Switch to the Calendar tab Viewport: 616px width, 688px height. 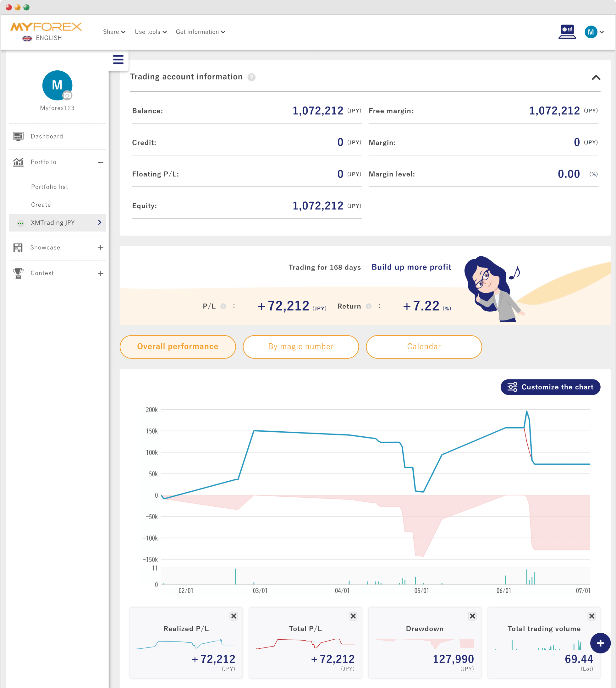tap(424, 347)
